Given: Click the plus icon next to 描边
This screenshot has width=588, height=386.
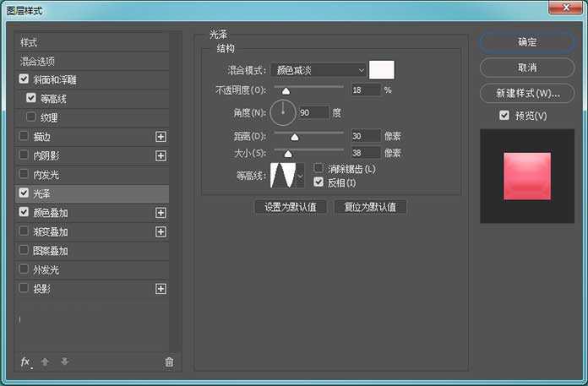Looking at the screenshot, I should pyautogui.click(x=161, y=136).
